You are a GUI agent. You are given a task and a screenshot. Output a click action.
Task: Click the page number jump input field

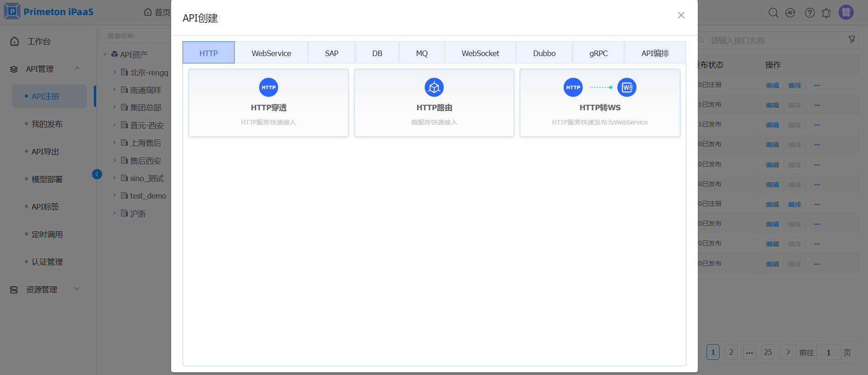click(828, 352)
